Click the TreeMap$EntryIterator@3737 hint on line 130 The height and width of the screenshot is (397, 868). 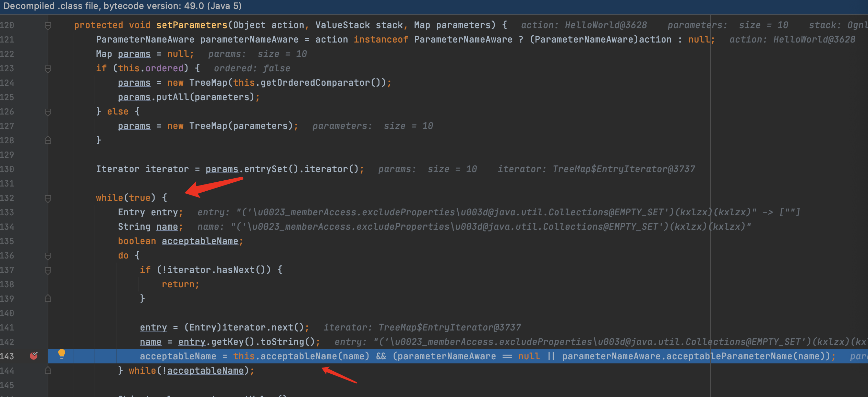pos(624,169)
